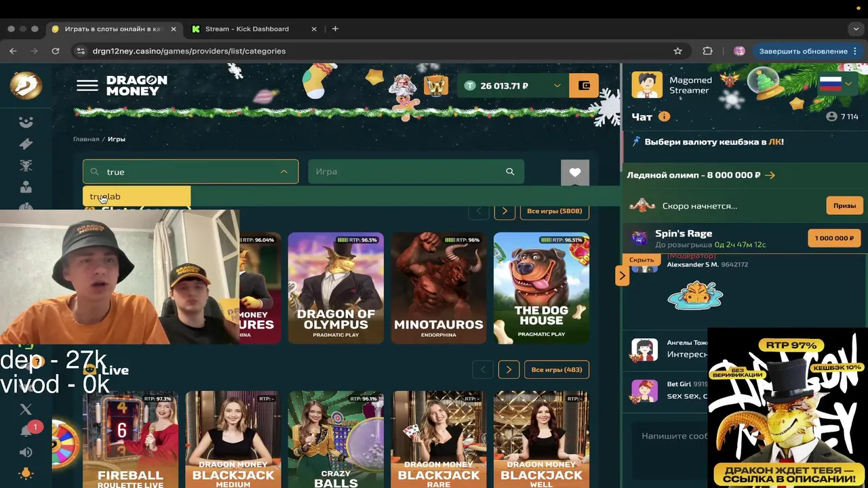Open Dragon Money Blackjack Medium thumbnail
The height and width of the screenshot is (488, 868).
233,439
